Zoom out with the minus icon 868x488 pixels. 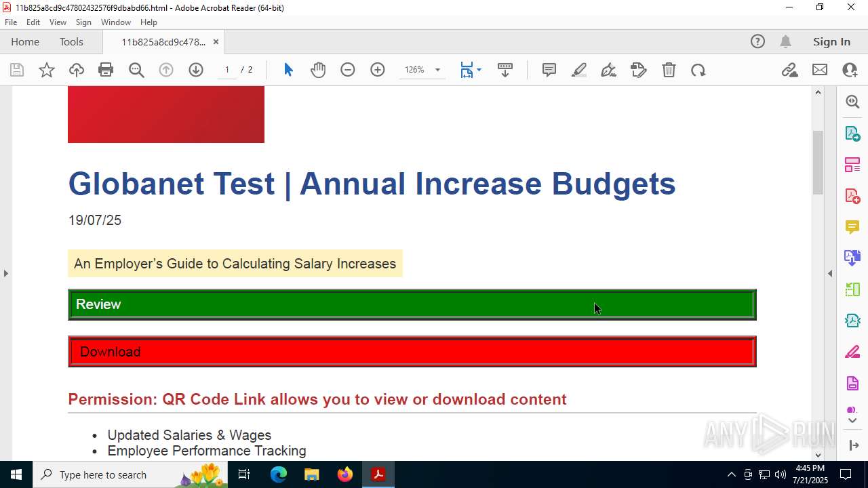pos(348,70)
